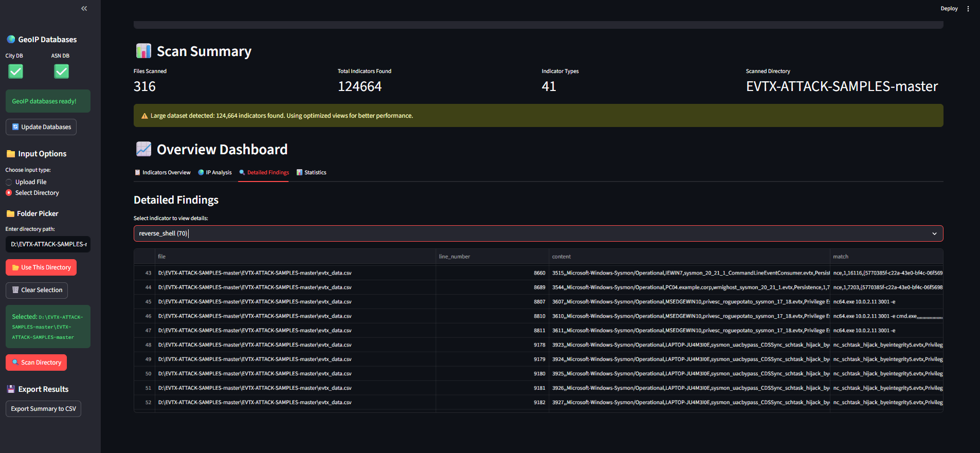
Task: Collapse the sidebar with double-chevron icon
Action: pyautogui.click(x=84, y=8)
